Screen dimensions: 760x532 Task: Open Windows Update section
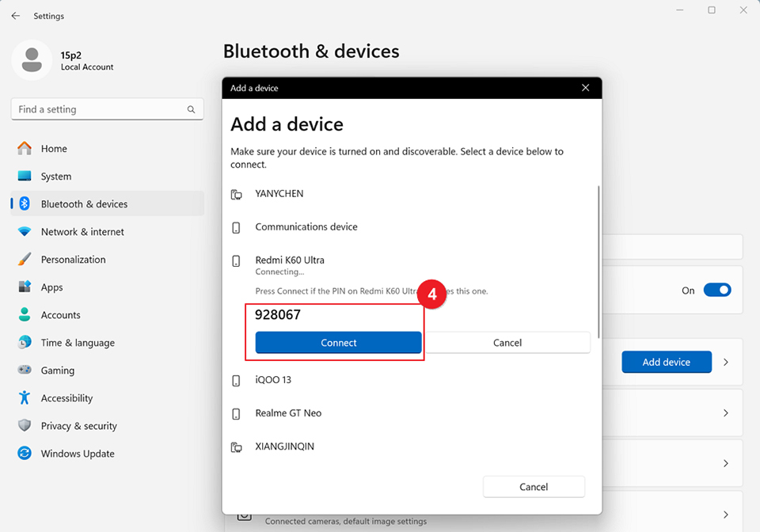tap(78, 454)
